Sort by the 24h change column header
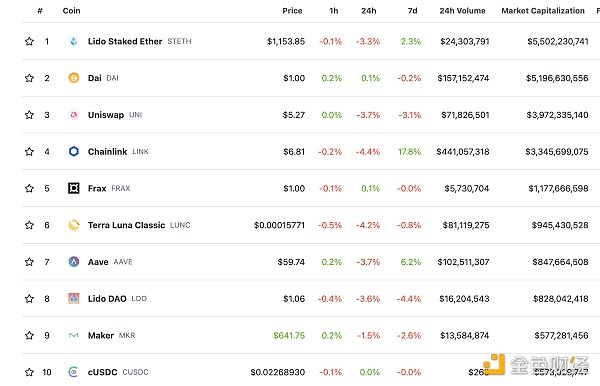This screenshot has height=386, width=600. (369, 11)
